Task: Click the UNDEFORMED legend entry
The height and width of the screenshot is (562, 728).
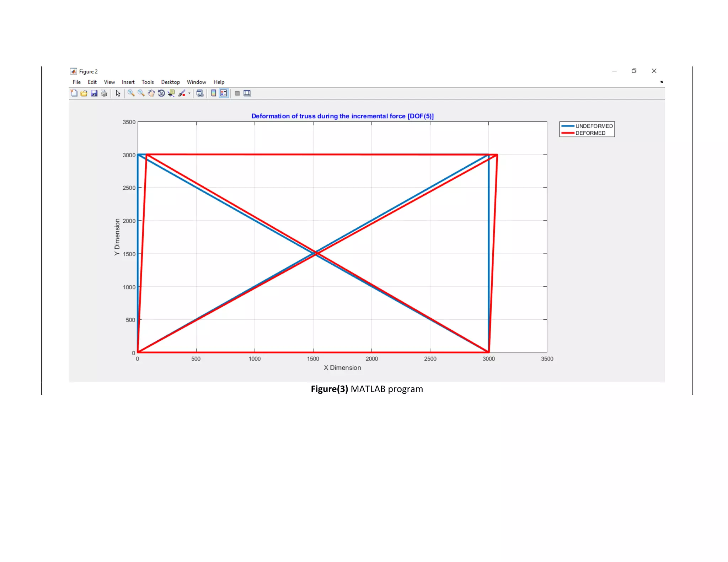Action: pos(587,126)
